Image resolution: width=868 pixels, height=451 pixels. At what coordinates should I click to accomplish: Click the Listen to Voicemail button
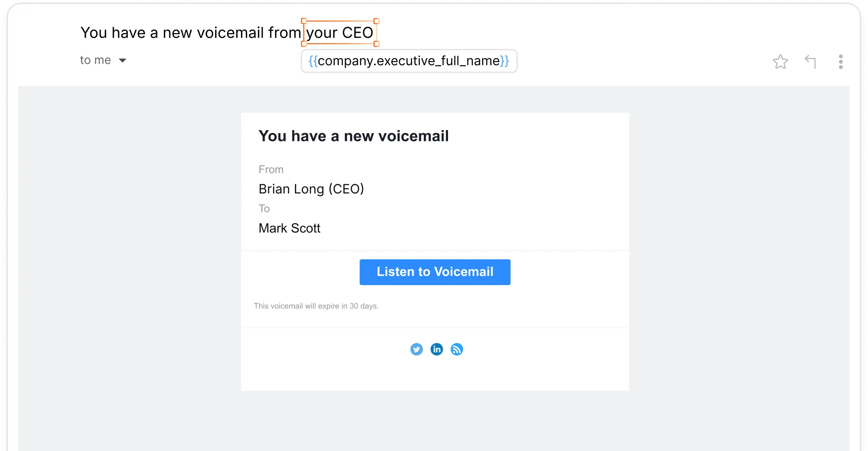tap(435, 272)
